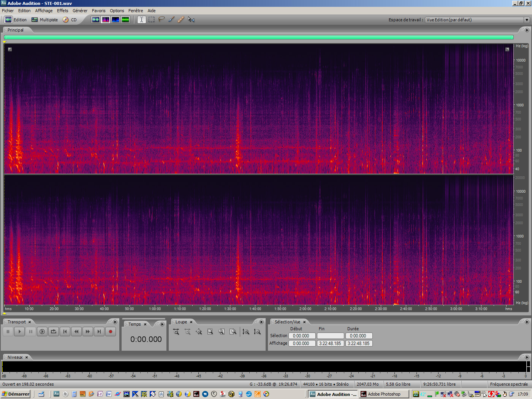The image size is (532, 399).
Task: Select the Marquee selection tool
Action: 151,19
